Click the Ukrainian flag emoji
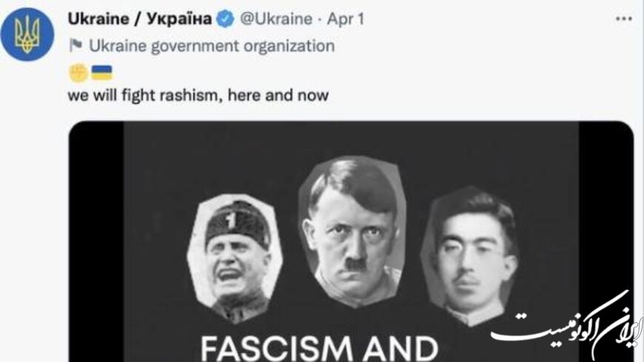The image size is (644, 362). coord(101,73)
